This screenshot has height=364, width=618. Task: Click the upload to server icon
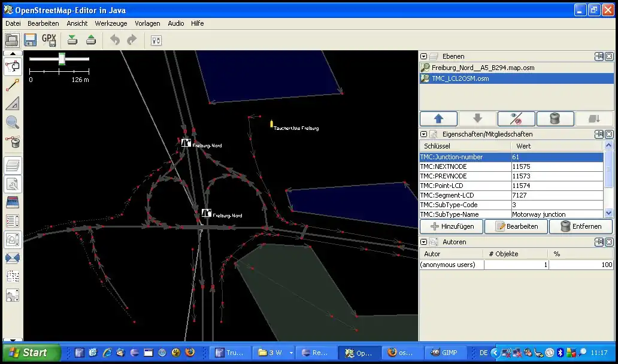coord(90,40)
